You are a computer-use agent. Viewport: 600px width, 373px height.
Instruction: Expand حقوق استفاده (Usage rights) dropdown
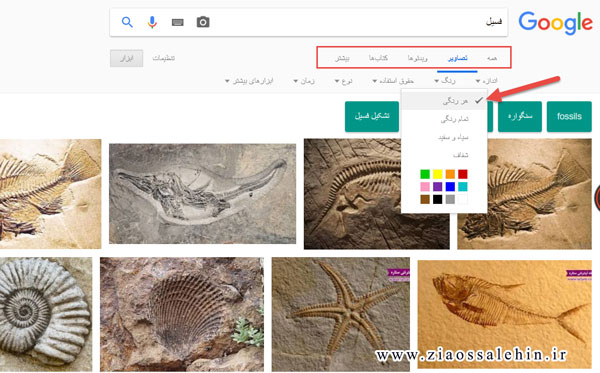(393, 81)
